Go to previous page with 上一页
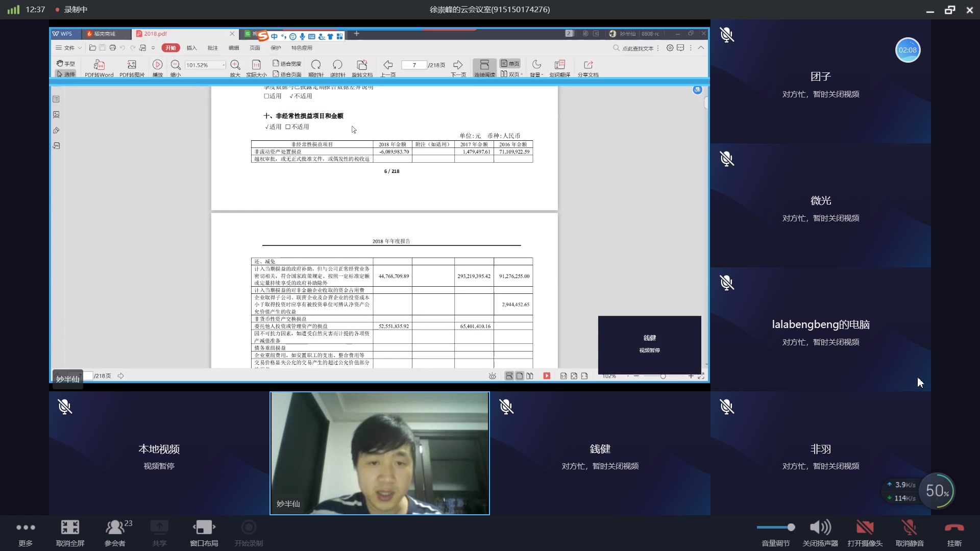Image resolution: width=980 pixels, height=551 pixels. point(388,68)
